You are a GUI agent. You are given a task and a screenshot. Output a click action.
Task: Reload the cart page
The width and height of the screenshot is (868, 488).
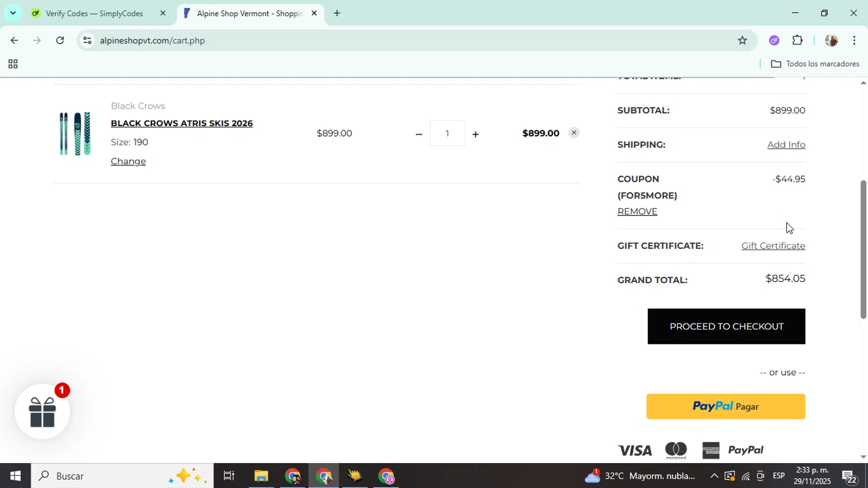tap(60, 41)
